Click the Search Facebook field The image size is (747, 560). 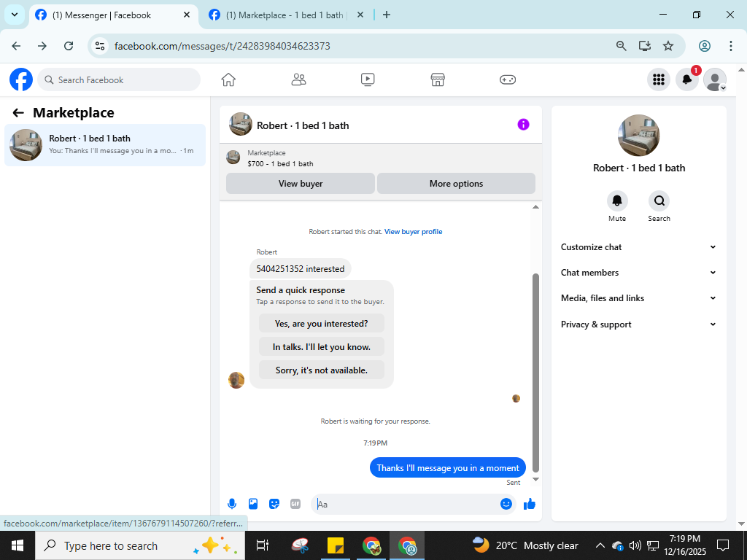tap(119, 79)
